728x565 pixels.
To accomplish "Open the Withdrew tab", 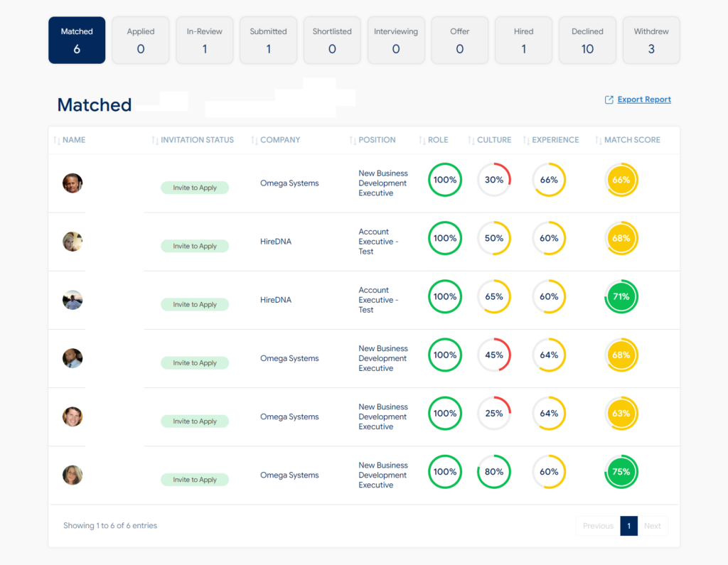I will click(651, 40).
